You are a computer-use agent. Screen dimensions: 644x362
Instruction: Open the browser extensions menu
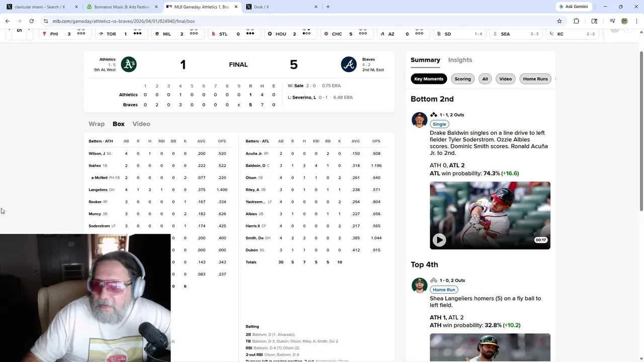tap(577, 21)
